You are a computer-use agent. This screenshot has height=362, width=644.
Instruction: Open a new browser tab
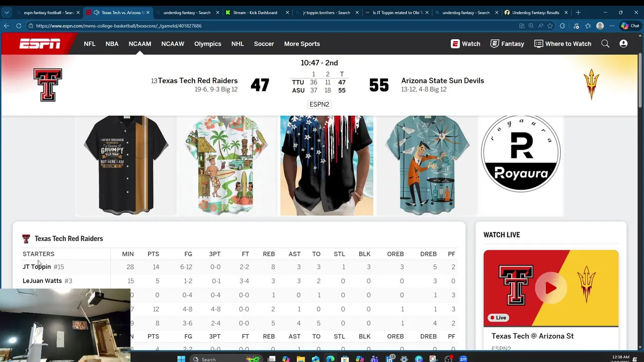pyautogui.click(x=578, y=13)
